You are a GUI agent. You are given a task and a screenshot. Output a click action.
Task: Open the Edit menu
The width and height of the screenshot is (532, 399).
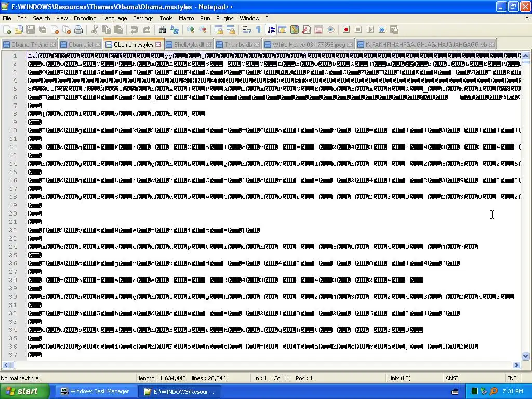click(22, 18)
